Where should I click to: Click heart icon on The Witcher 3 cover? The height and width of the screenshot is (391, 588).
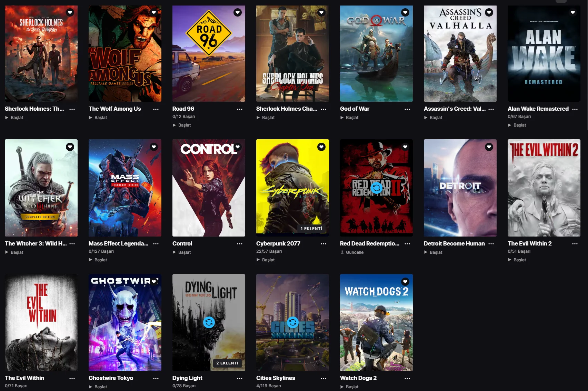70,147
